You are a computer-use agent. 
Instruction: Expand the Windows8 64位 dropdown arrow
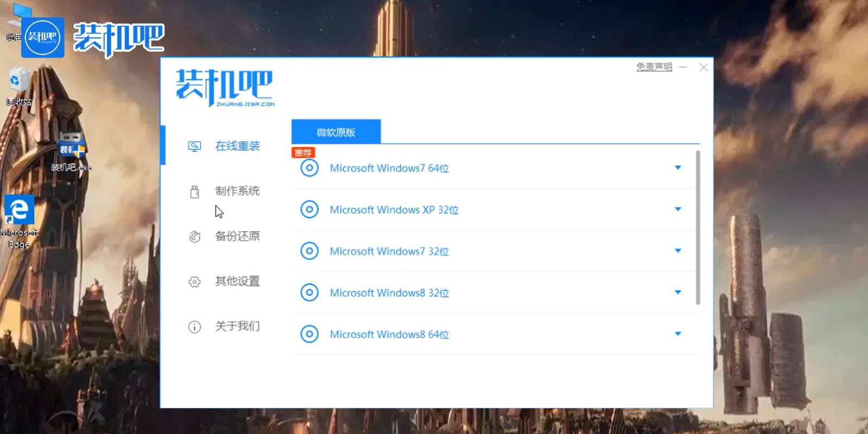(x=678, y=334)
